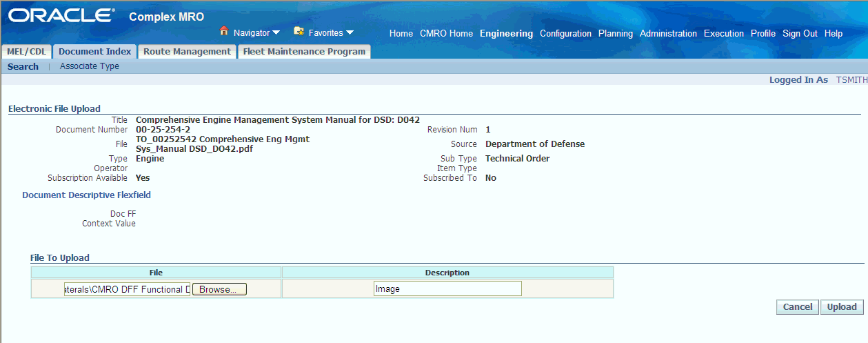The width and height of the screenshot is (868, 343).
Task: Click the Oracle logo
Action: 61,16
